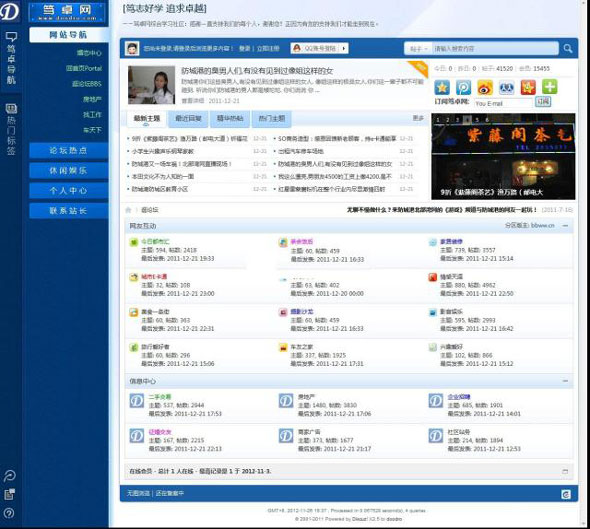This screenshot has height=529, width=590.
Task: Collapse the 信息中心 forum section
Action: point(565,381)
